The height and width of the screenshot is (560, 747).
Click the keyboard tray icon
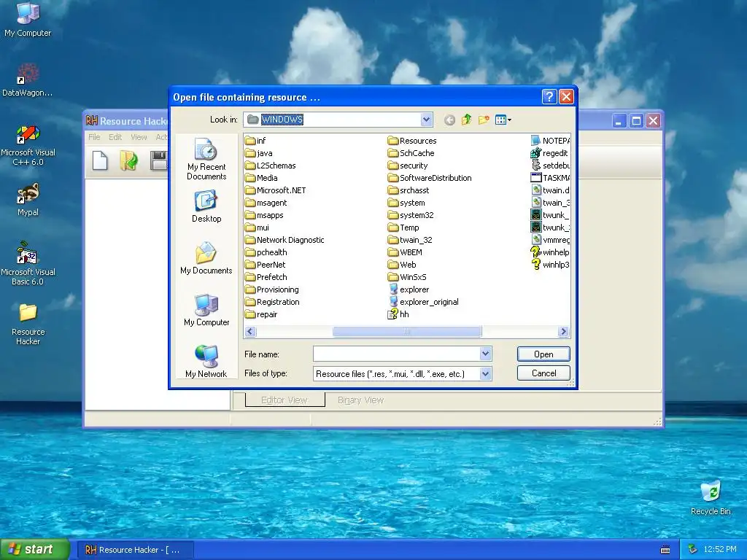pos(665,550)
